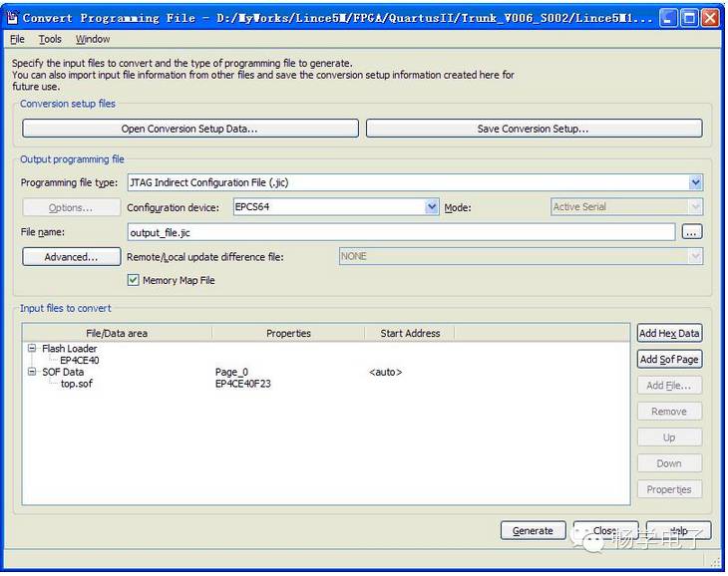Click the window resize grip corner
This screenshot has width=728, height=576.
click(715, 562)
